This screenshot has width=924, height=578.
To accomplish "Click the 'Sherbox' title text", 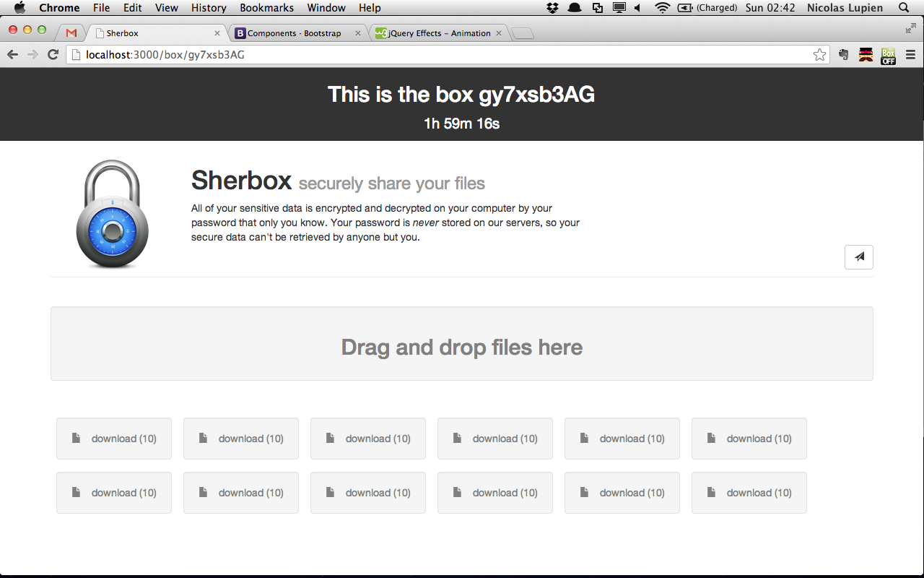I will (x=241, y=180).
